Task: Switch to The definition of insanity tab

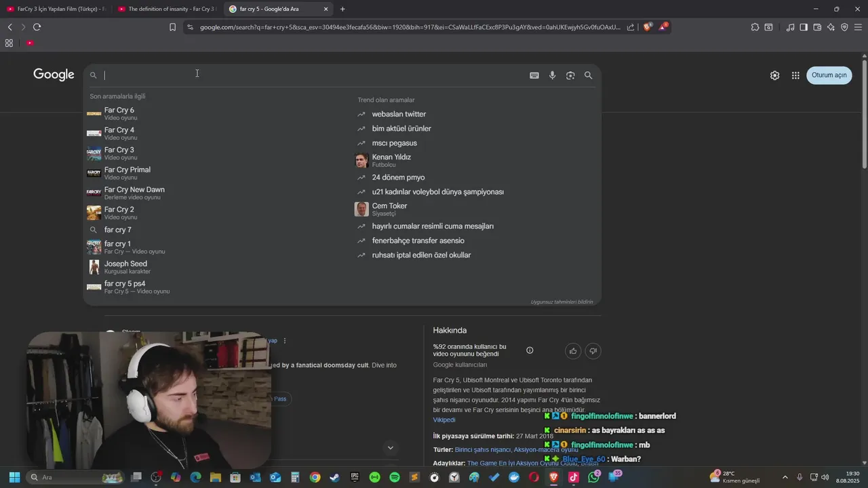Action: [x=167, y=9]
